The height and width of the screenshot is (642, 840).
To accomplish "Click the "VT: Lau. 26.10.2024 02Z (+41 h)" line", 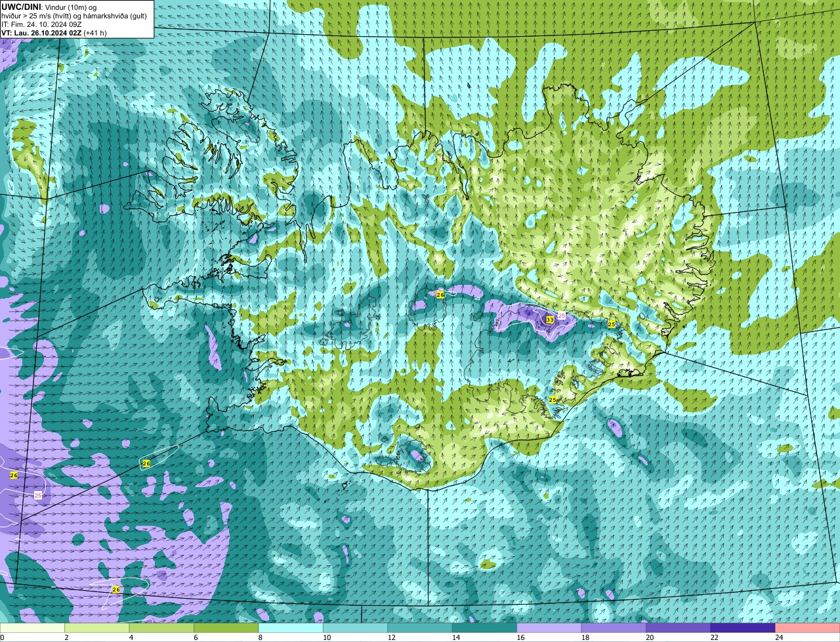I will (54, 32).
